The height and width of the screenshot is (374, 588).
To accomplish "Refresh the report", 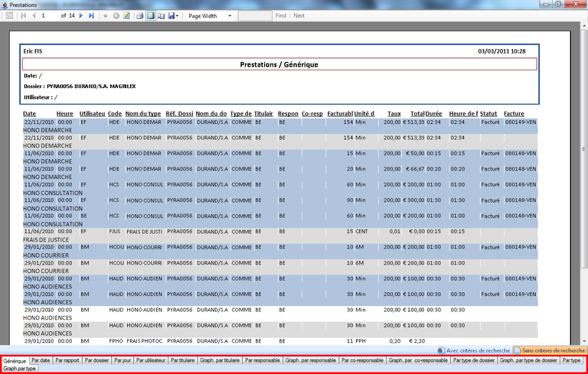I will tap(126, 15).
